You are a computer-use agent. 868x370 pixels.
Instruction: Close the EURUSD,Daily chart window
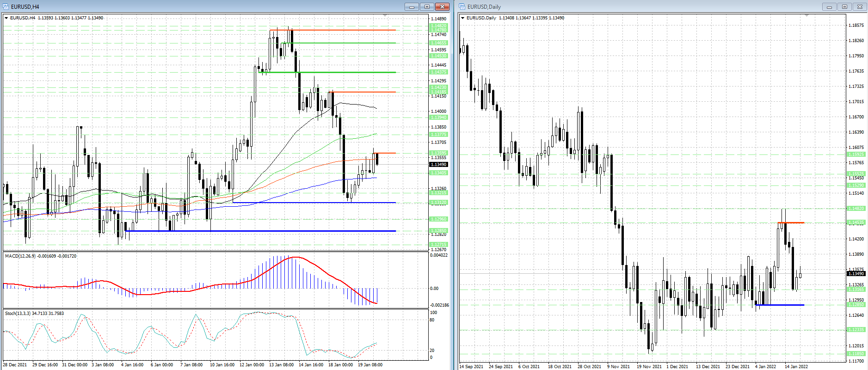pyautogui.click(x=860, y=6)
